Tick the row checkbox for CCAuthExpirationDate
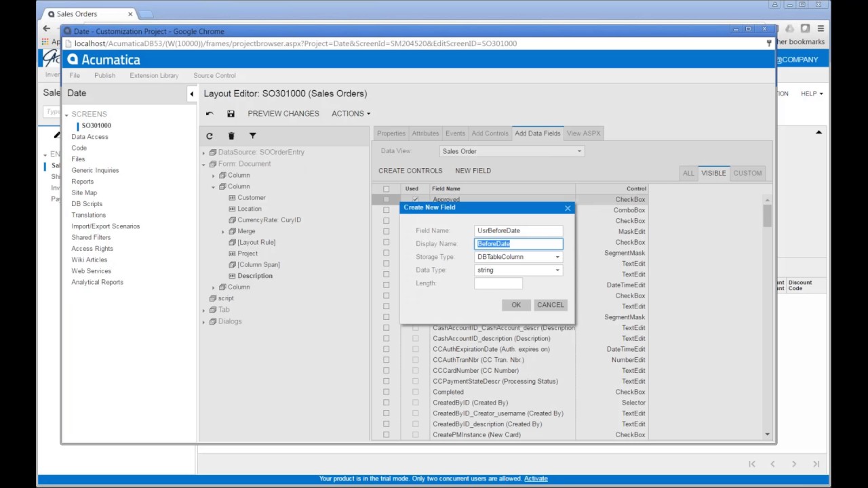The image size is (868, 488). tap(386, 349)
